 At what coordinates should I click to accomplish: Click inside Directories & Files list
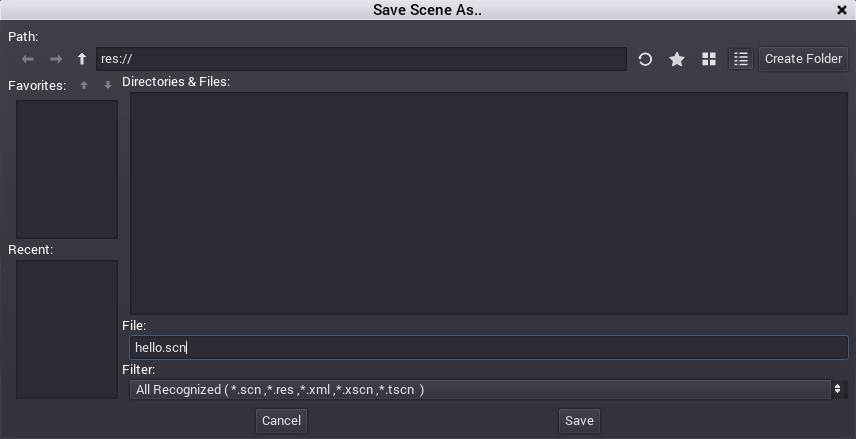coord(489,203)
